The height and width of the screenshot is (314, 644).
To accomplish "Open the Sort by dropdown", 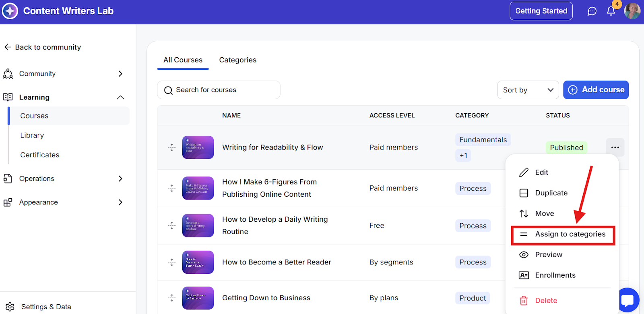I will [x=528, y=90].
